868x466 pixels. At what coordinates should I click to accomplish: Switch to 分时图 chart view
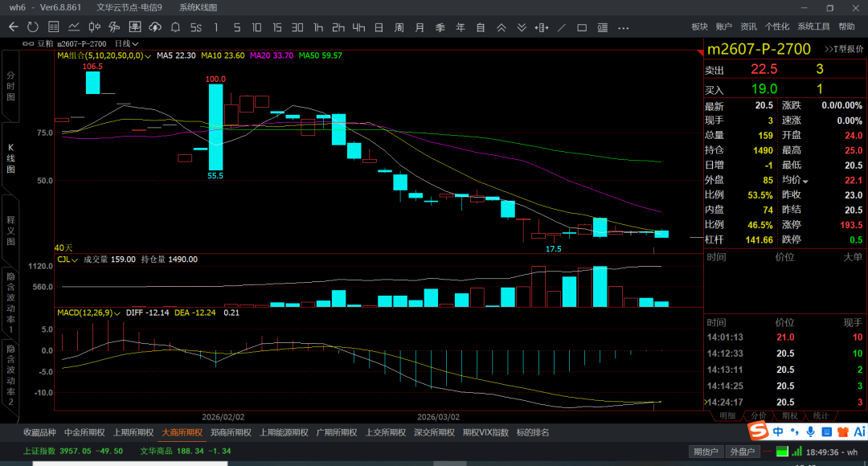[10, 85]
